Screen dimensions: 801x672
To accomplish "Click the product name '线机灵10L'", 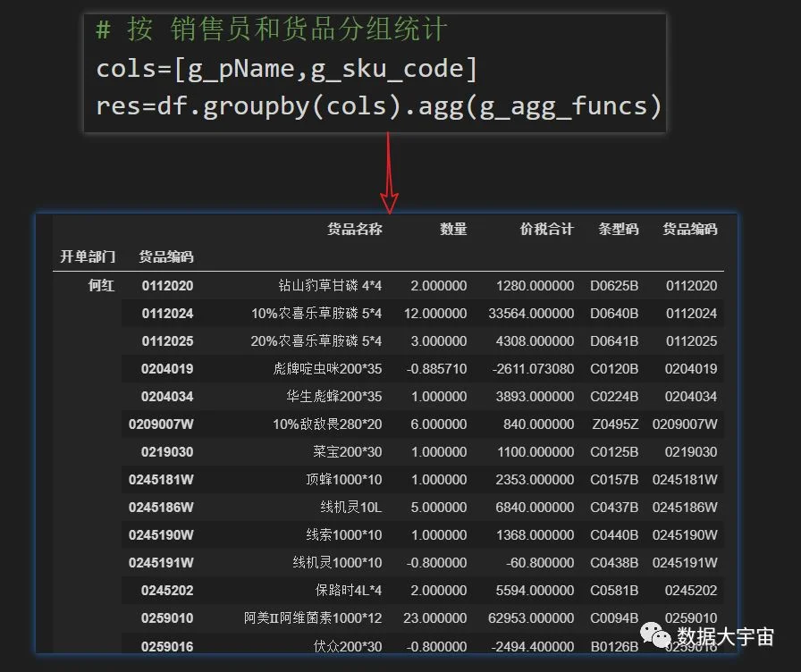I will tap(351, 507).
